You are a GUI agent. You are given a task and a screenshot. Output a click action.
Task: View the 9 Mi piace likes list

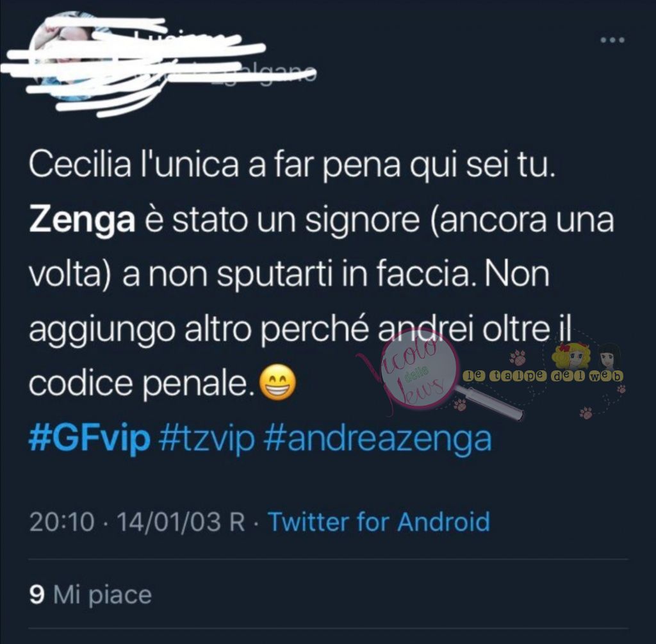(x=90, y=595)
